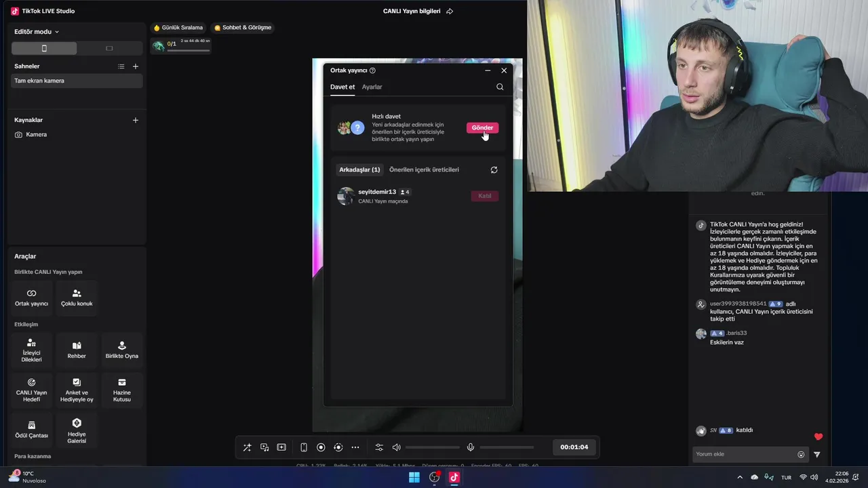Screen dimensions: 868x488
Task: Click the Günlük Sıralama chip
Action: [178, 28]
